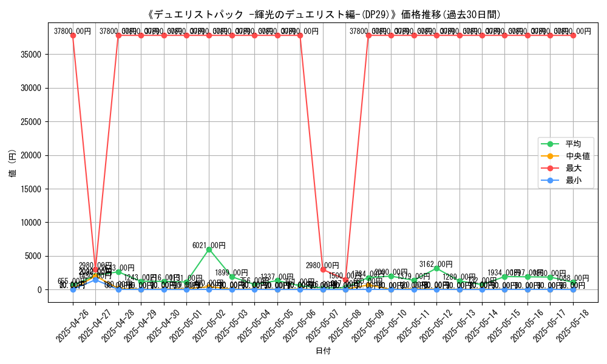Screen dimensions: 607x364
Task: Click the 1088.00円 data label
Action: tap(573, 278)
